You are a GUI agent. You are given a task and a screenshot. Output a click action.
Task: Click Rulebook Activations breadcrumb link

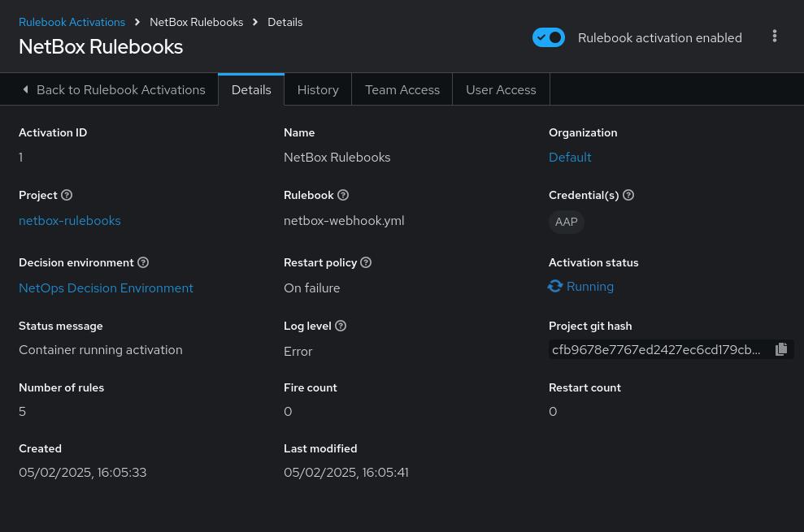tap(72, 22)
